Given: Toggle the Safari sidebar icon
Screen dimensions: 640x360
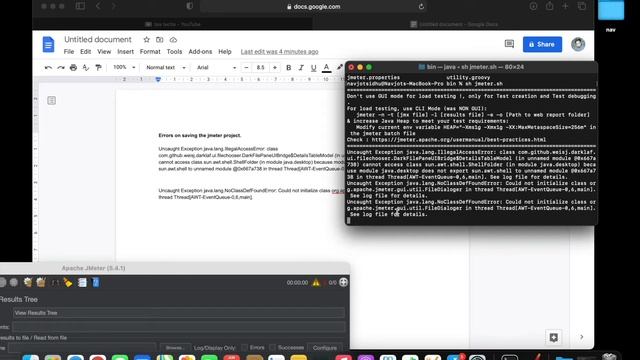Looking at the screenshot, I should coord(80,6).
